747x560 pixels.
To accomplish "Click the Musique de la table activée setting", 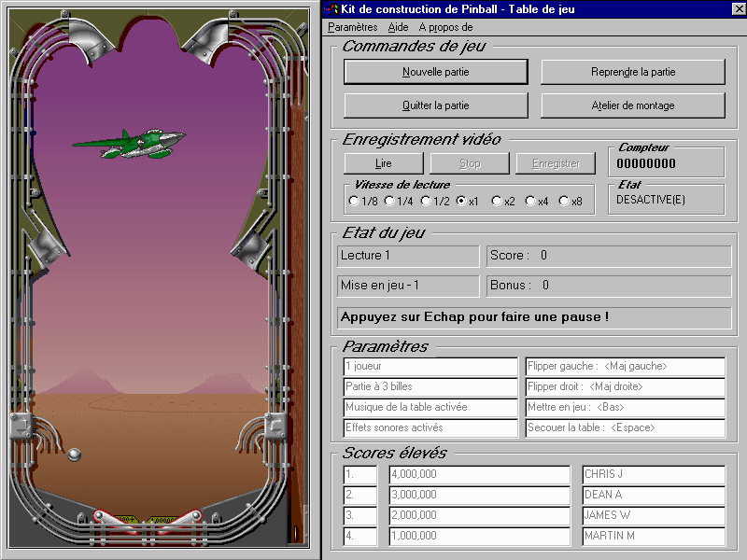I will coord(430,406).
